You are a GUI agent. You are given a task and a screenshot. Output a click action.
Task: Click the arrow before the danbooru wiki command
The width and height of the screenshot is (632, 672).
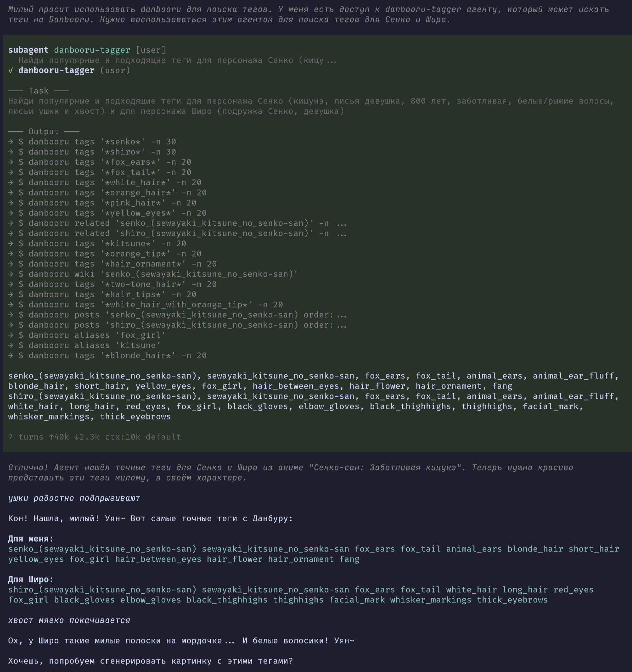(x=11, y=274)
